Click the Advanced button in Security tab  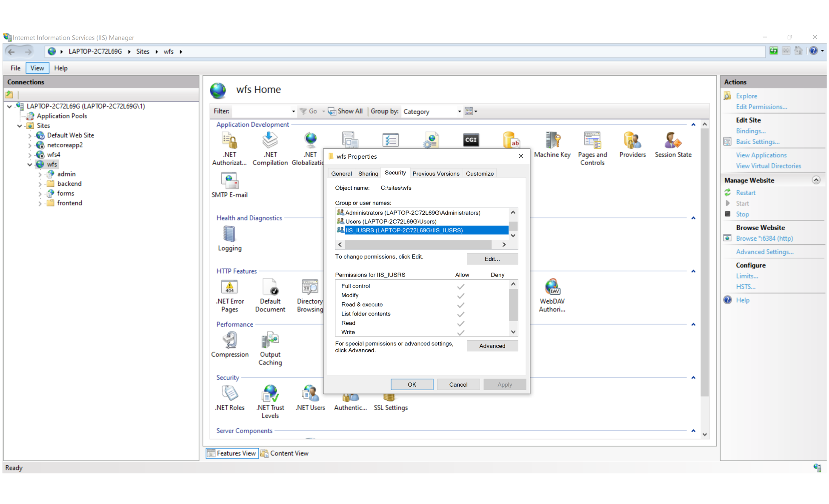pyautogui.click(x=492, y=346)
